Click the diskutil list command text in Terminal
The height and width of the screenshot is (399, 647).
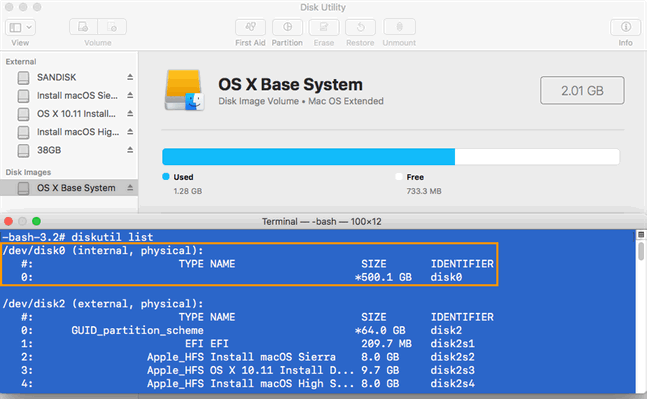[x=112, y=237]
